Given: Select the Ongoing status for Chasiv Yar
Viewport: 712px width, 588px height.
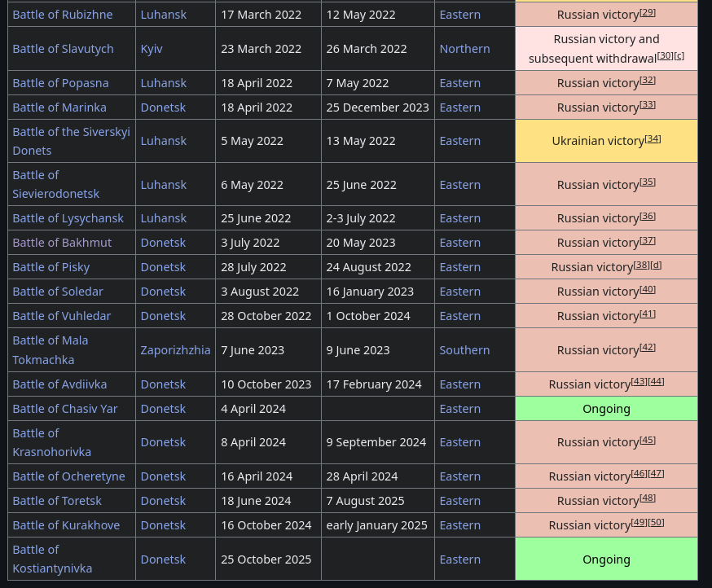Looking at the screenshot, I should coord(606,409).
